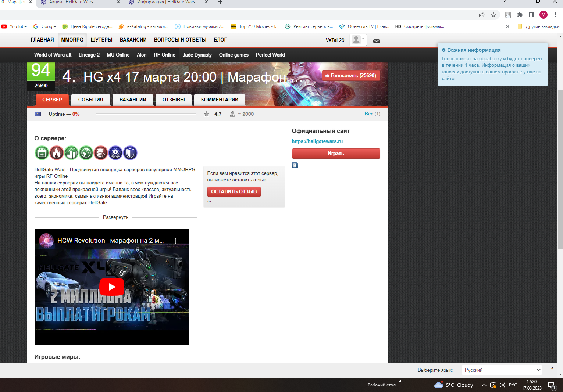Open the weather widget in taskbar
The width and height of the screenshot is (563, 392).
click(454, 385)
